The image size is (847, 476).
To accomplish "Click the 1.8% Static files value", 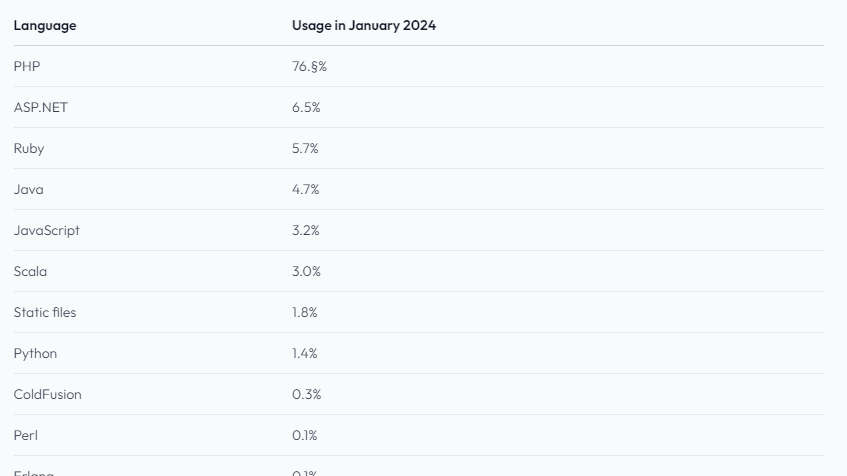I will (x=305, y=313).
